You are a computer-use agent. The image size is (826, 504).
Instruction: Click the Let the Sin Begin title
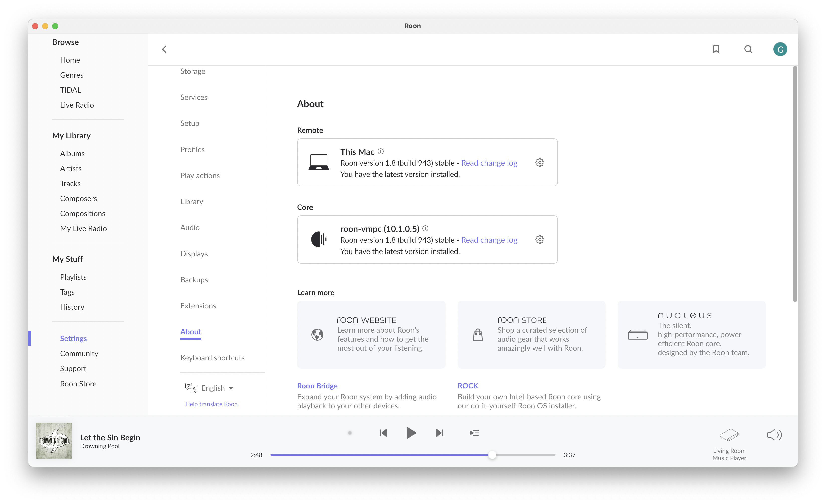(x=110, y=437)
